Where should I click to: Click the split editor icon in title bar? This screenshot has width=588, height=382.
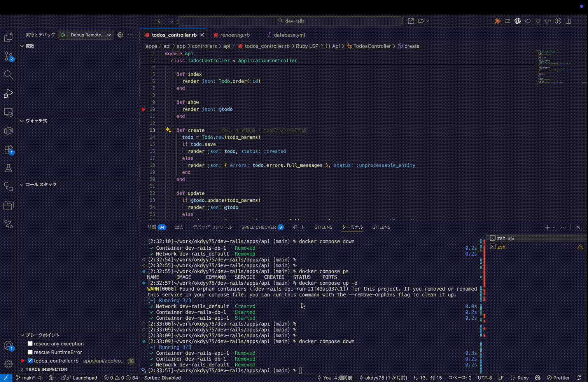click(568, 21)
